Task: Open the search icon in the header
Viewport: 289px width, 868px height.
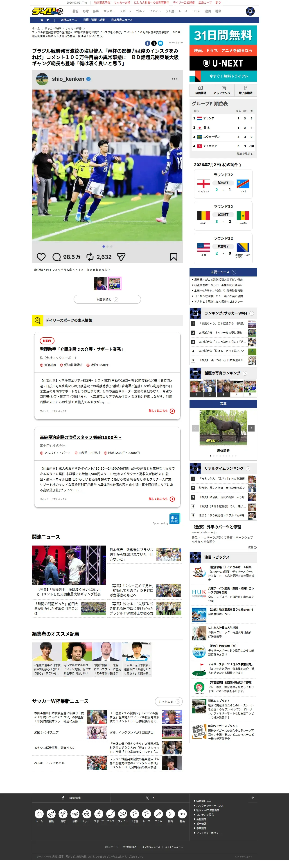Action: [x=250, y=11]
